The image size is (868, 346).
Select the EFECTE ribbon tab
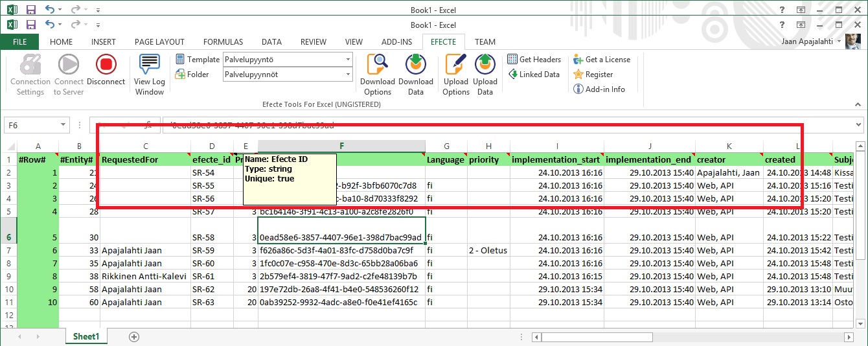click(444, 42)
